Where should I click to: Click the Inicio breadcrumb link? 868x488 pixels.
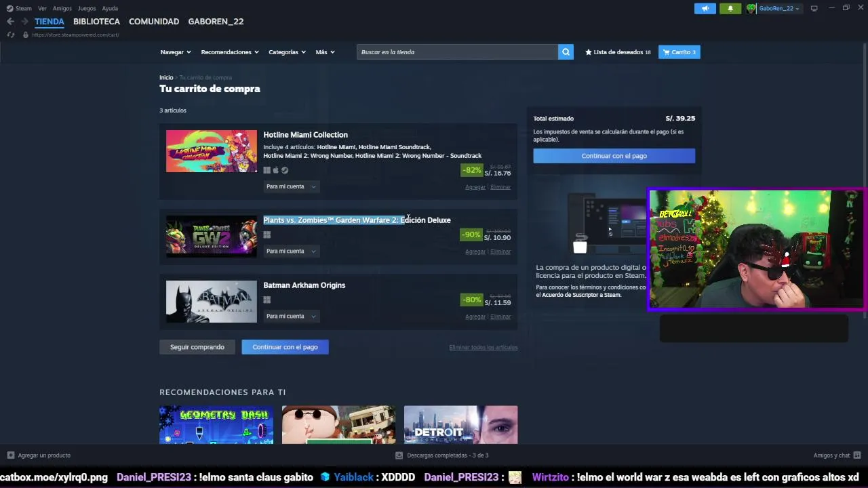pos(166,77)
